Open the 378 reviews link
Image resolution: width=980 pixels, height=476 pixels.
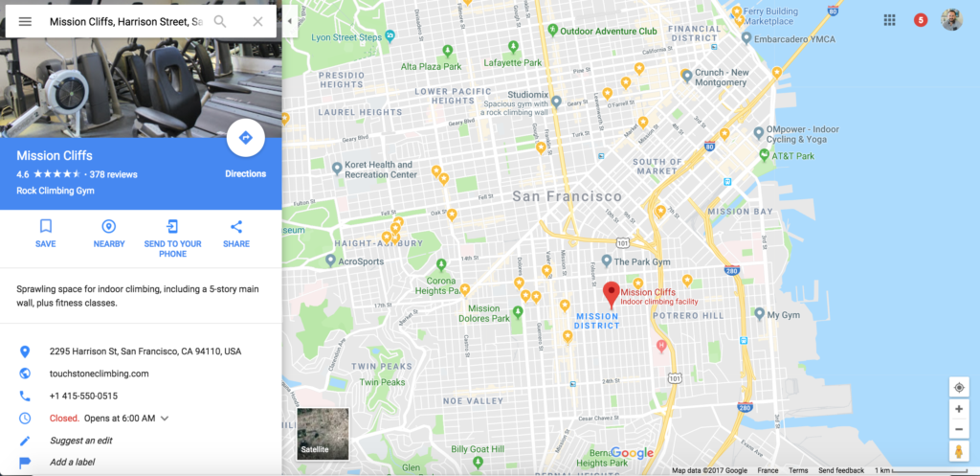(113, 174)
